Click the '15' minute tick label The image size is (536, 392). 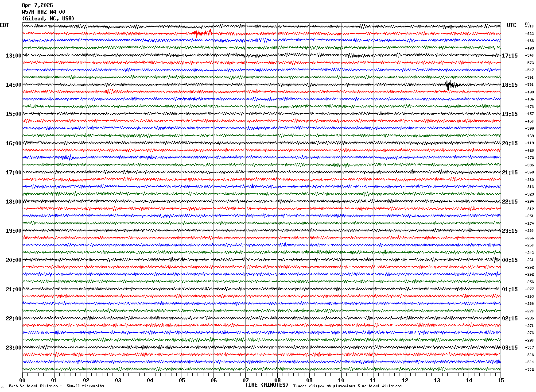click(501, 380)
